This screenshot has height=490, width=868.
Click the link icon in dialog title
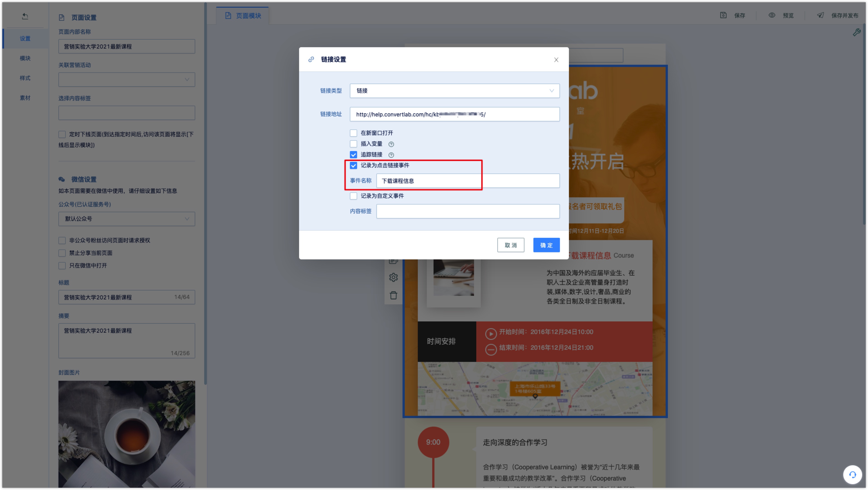[x=311, y=59]
